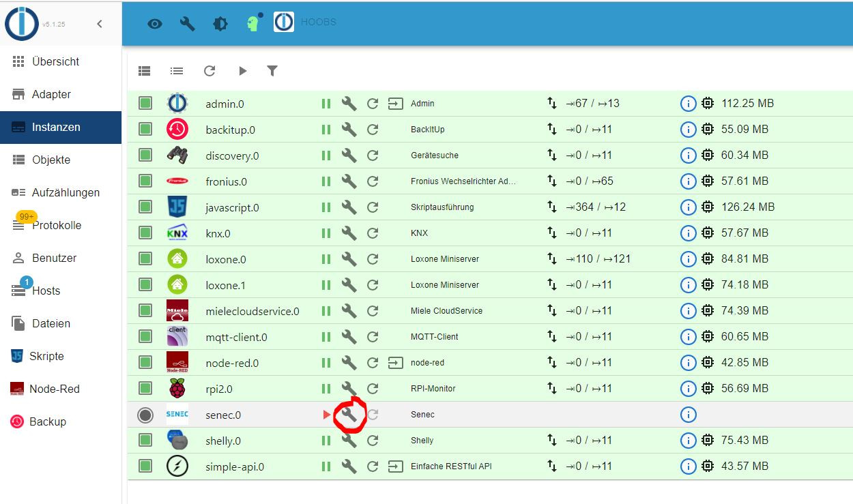Click the HOOBS host logo icon

tap(284, 22)
